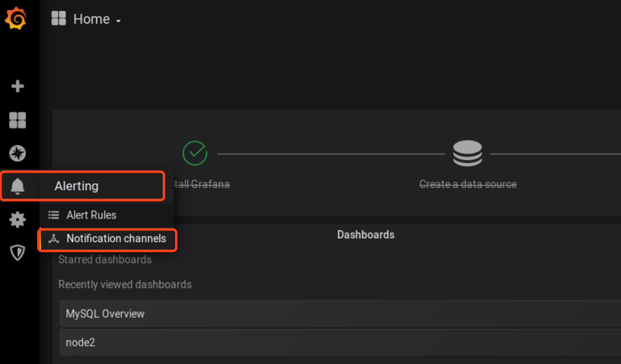The image size is (621, 364).
Task: Select the Server Admin shield icon
Action: (17, 253)
